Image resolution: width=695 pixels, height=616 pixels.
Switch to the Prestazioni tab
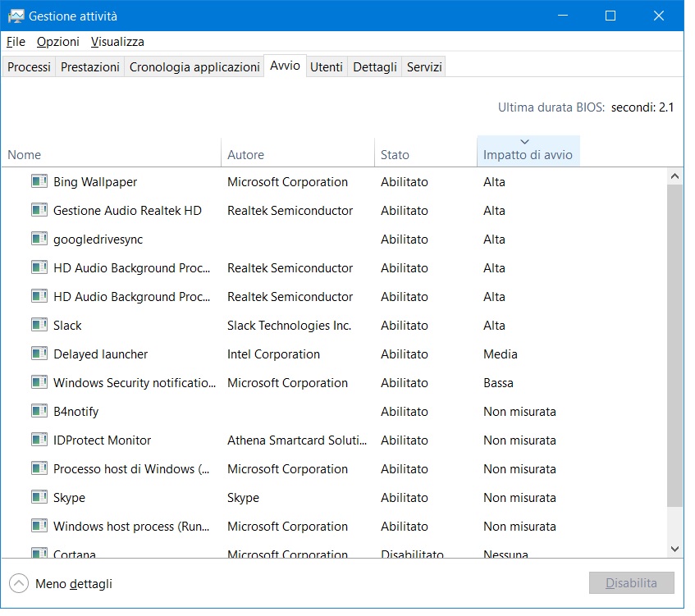tap(90, 67)
